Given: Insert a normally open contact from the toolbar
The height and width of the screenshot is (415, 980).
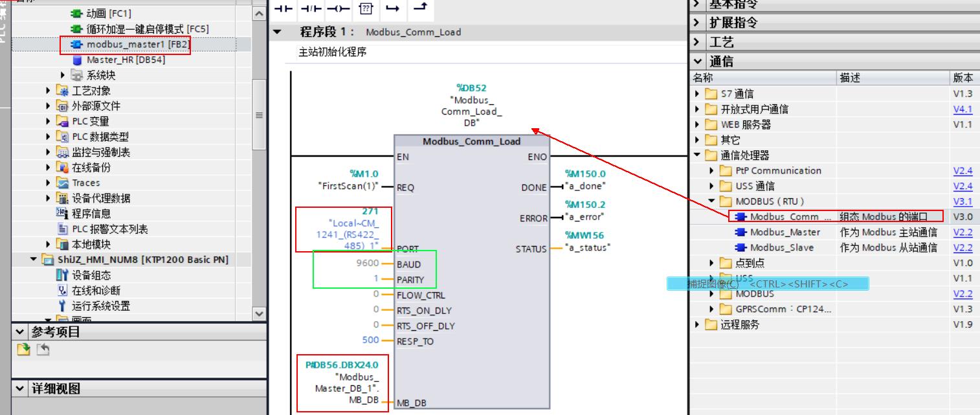Looking at the screenshot, I should 284,8.
